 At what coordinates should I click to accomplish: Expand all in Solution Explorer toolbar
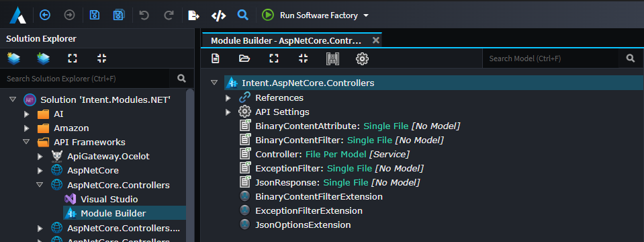[73, 58]
